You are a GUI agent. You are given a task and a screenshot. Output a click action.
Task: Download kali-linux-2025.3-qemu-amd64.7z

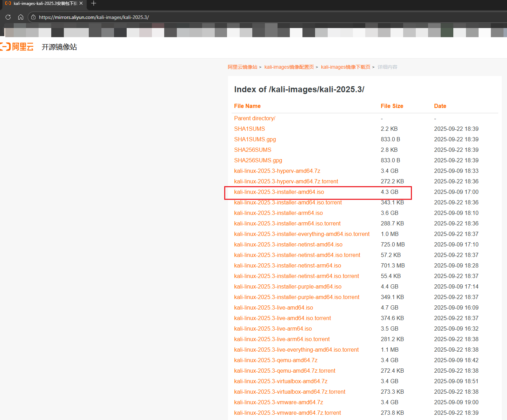click(276, 360)
